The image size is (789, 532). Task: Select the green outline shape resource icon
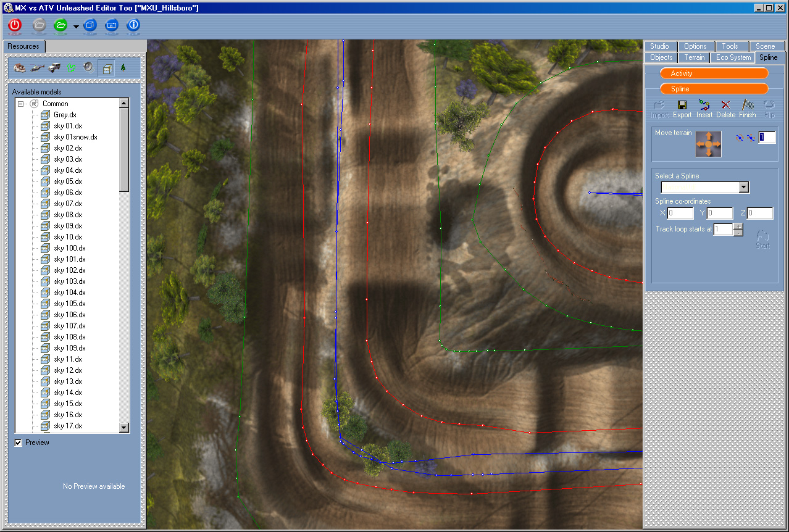pos(72,68)
